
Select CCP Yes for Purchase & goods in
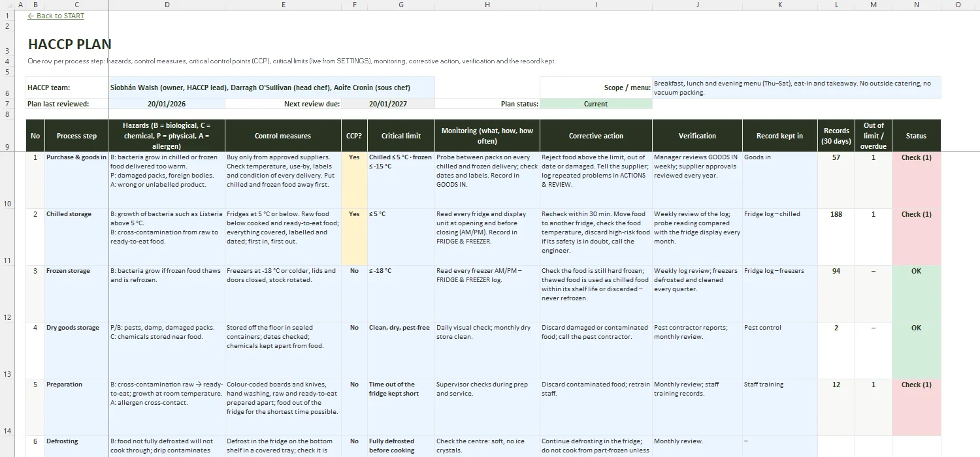point(354,180)
